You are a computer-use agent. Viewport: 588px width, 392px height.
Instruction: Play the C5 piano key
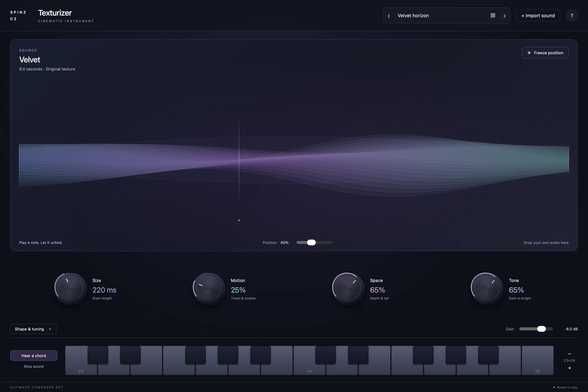(x=537, y=360)
